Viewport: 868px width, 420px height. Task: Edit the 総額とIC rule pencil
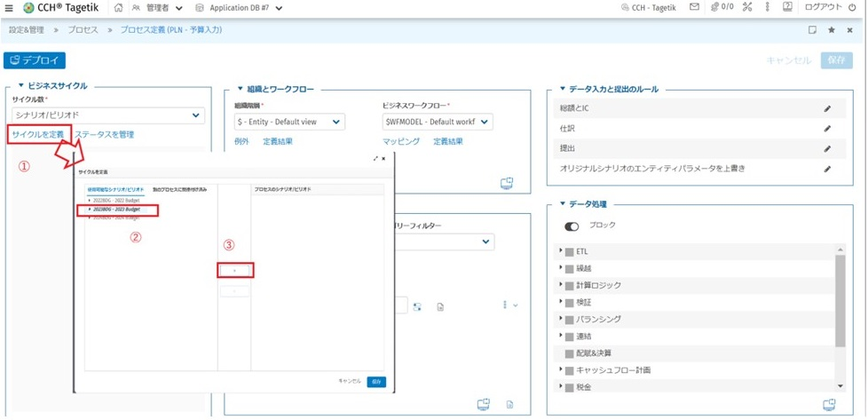click(x=827, y=108)
